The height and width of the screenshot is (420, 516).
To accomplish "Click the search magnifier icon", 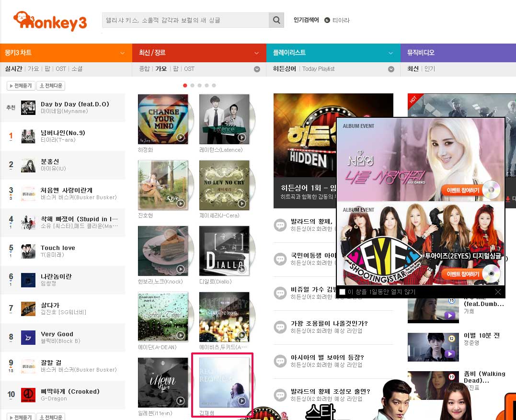I will [x=276, y=20].
